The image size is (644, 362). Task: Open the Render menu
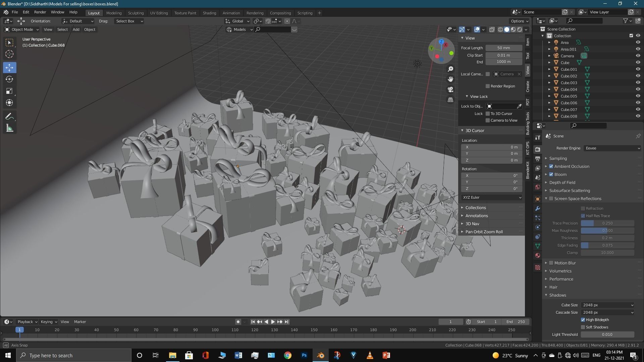pos(40,12)
